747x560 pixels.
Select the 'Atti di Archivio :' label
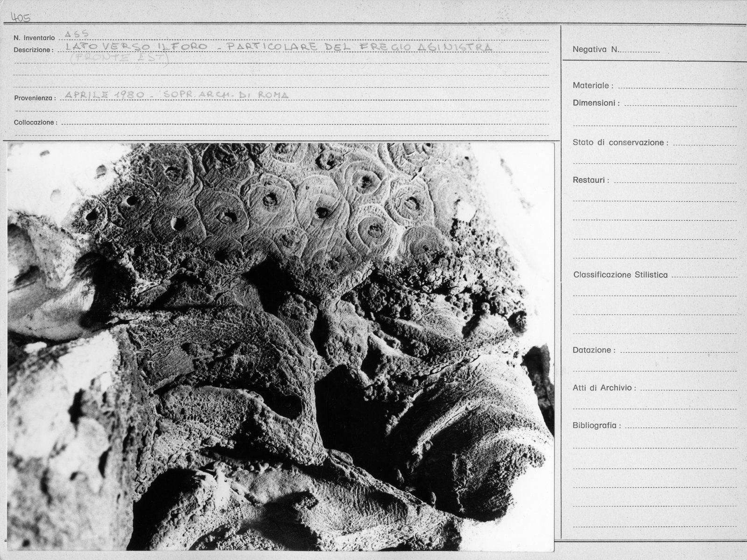pos(604,388)
